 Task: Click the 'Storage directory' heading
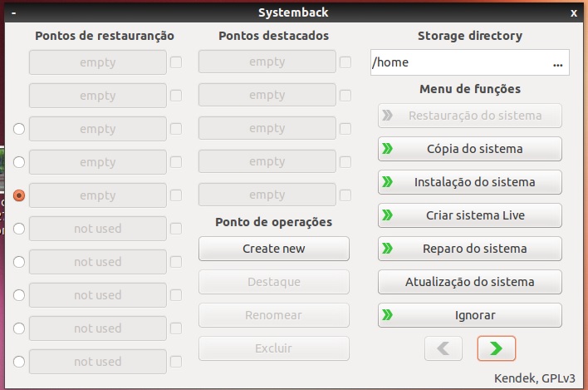(470, 36)
